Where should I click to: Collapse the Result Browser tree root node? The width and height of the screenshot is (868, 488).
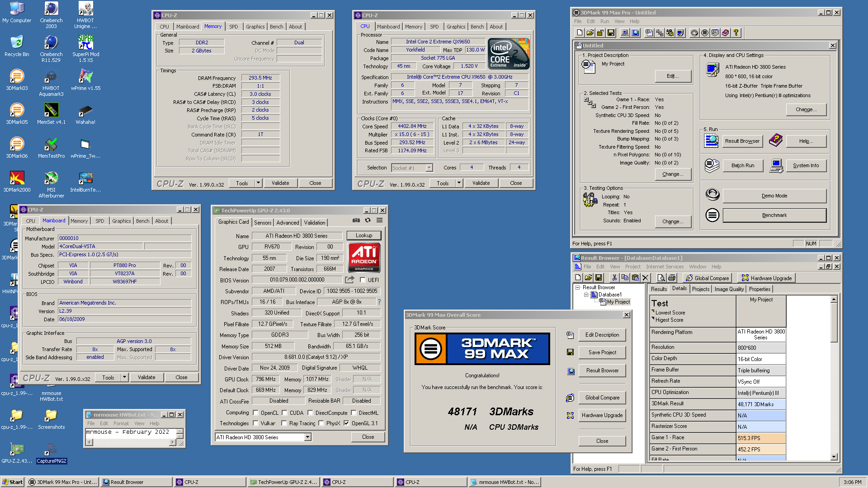(577, 287)
